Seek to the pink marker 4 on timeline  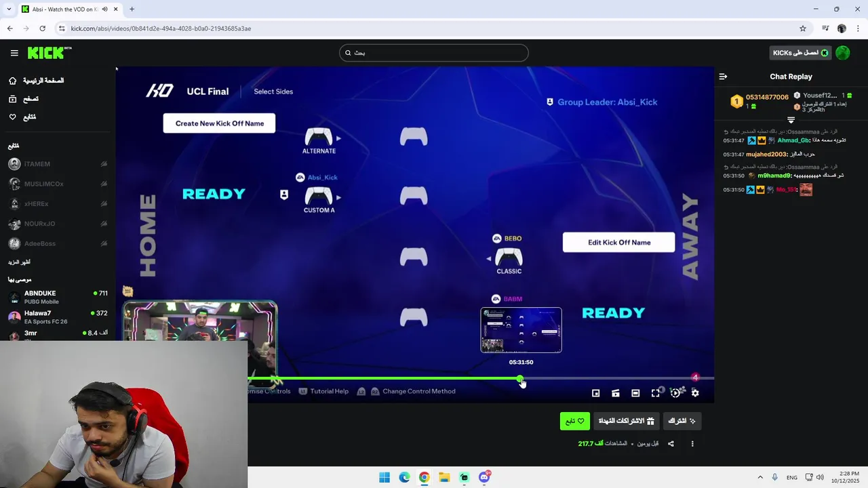click(695, 378)
